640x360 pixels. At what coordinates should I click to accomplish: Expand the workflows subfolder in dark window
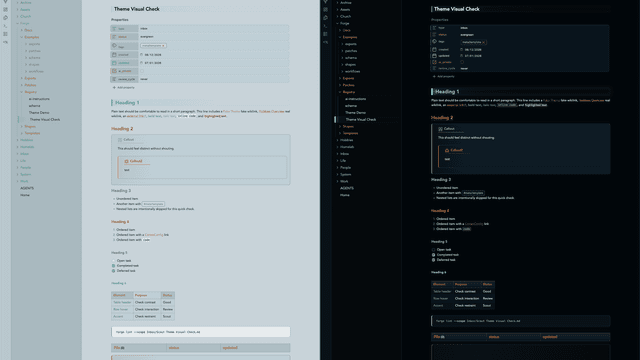tap(342, 71)
